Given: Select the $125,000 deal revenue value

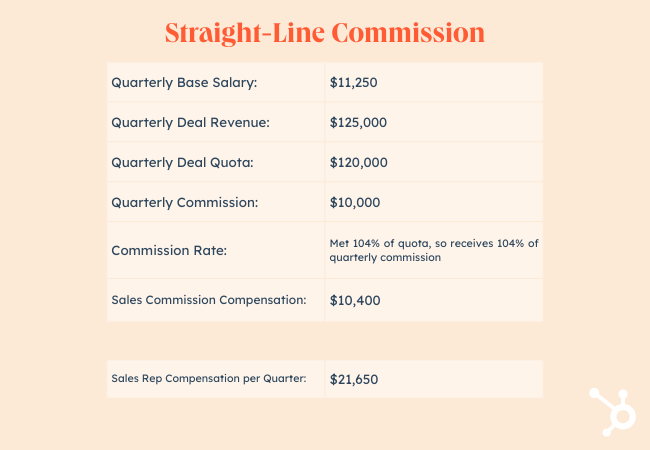Looking at the screenshot, I should point(358,122).
